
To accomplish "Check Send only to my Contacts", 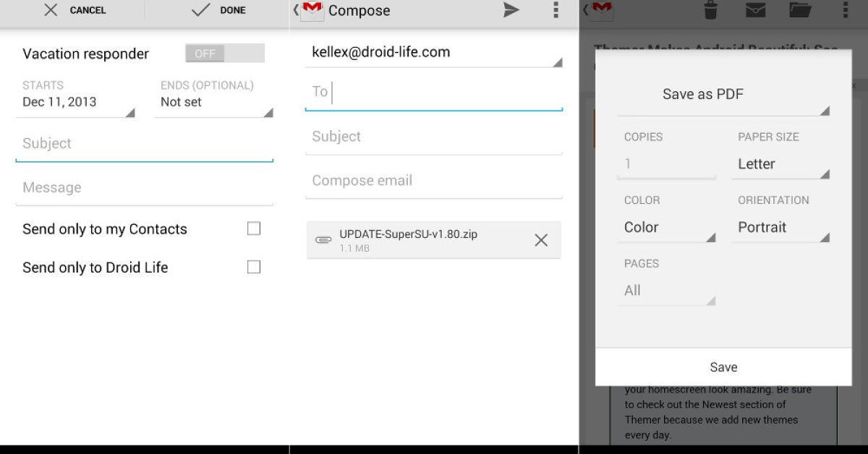I will pyautogui.click(x=253, y=229).
